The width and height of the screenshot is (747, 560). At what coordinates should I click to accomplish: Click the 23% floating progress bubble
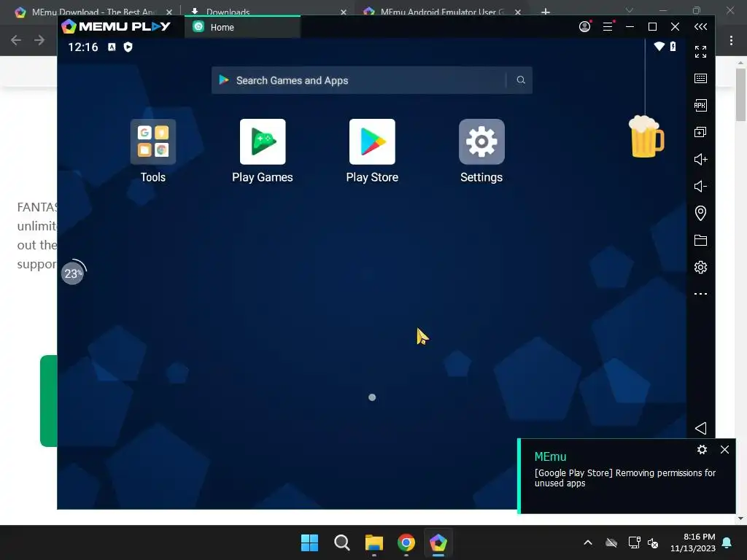click(73, 273)
